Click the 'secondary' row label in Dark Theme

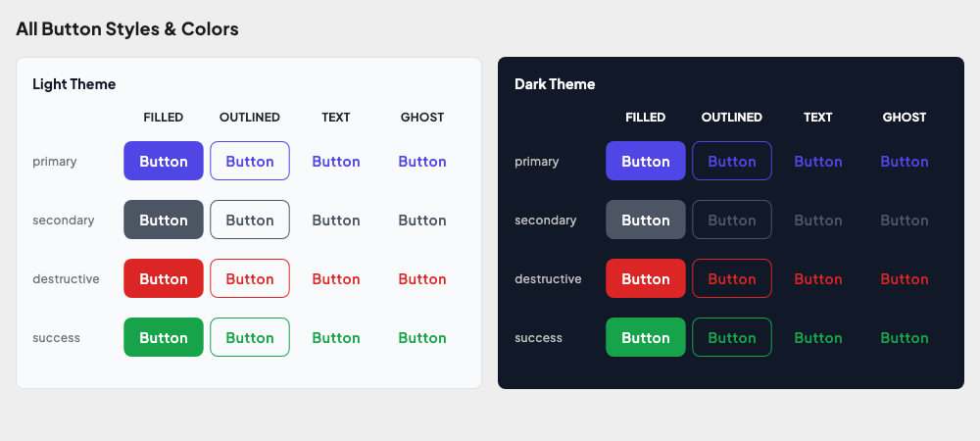[546, 220]
